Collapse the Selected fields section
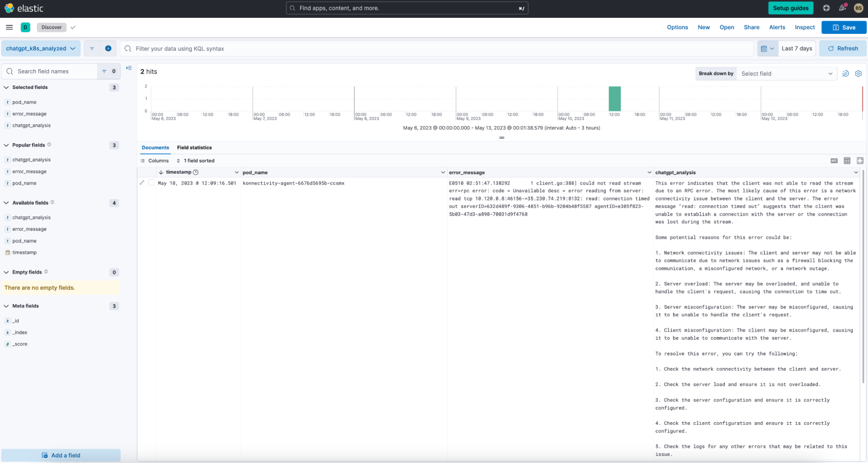868x463 pixels. click(7, 88)
